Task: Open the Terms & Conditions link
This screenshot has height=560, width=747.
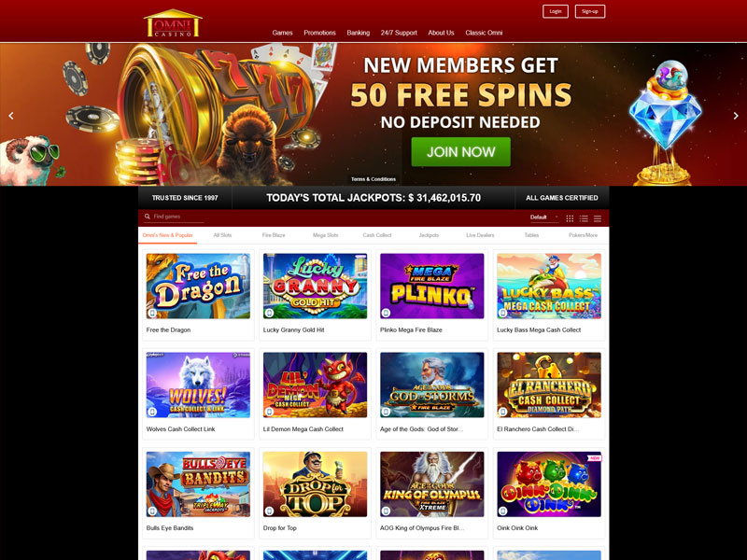Action: pyautogui.click(x=373, y=179)
